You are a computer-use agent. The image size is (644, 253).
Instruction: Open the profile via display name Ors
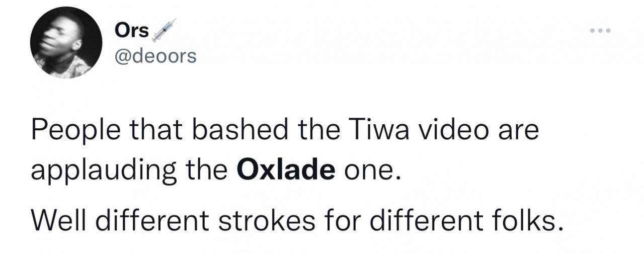pos(132,31)
